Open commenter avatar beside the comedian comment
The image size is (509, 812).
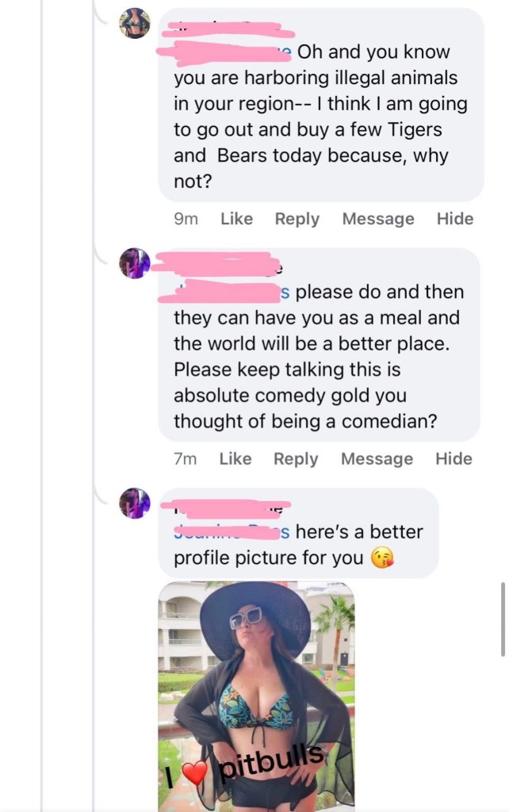click(135, 263)
